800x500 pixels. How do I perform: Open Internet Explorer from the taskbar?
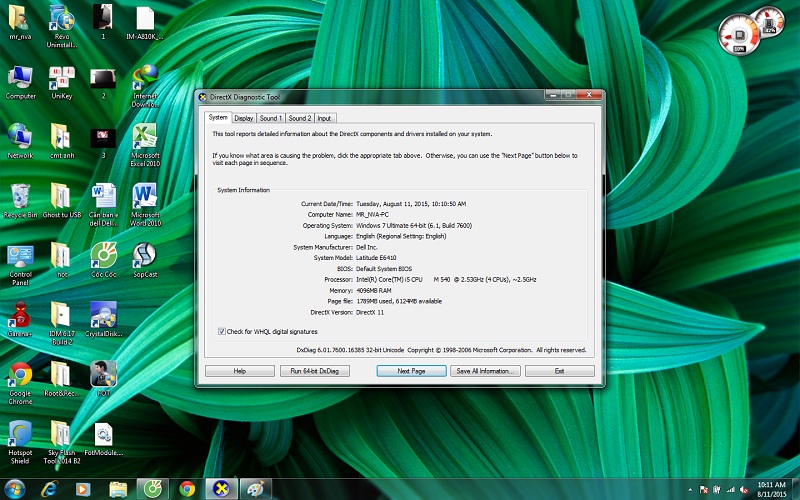click(x=48, y=488)
